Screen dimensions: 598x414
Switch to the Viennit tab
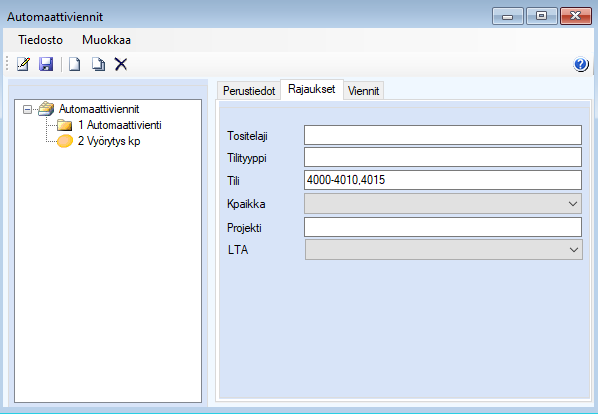[363, 91]
